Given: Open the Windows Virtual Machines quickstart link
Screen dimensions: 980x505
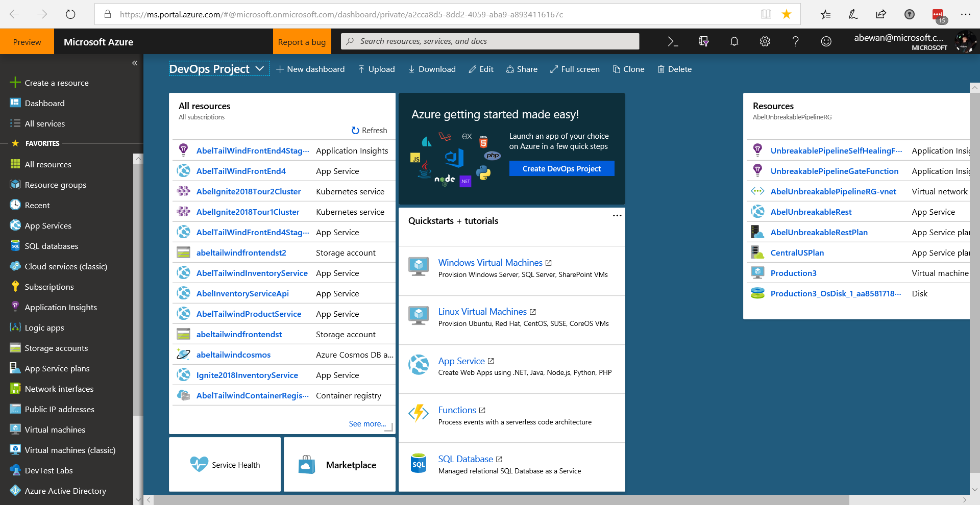Looking at the screenshot, I should (491, 263).
